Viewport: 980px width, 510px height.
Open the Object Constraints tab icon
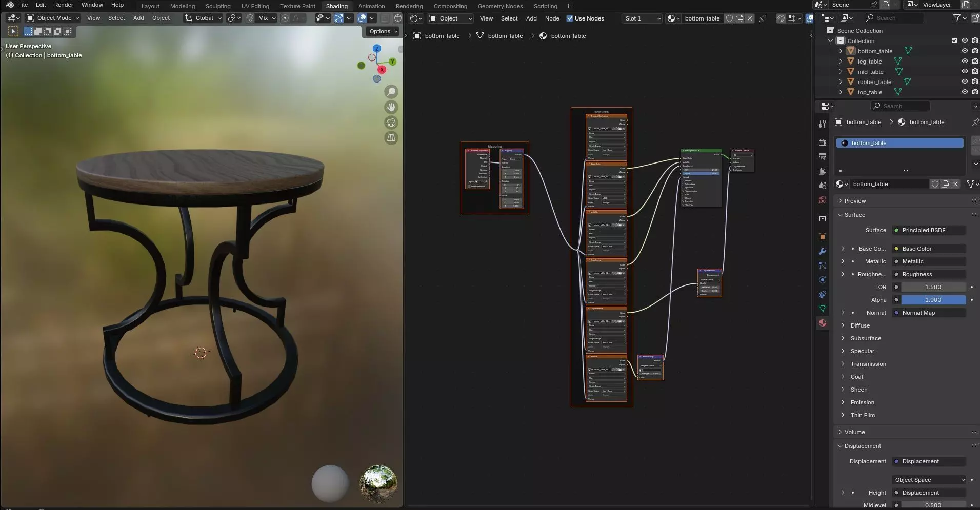click(823, 294)
